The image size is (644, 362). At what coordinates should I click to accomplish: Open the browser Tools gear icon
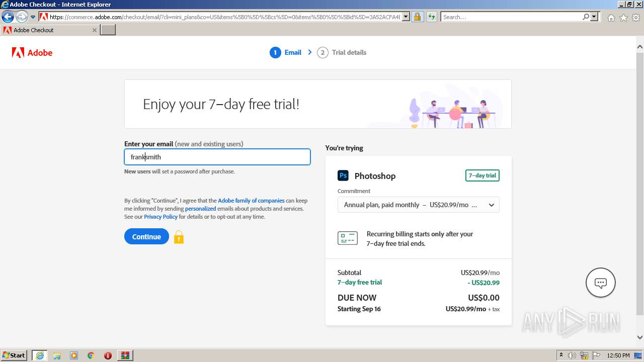point(636,18)
